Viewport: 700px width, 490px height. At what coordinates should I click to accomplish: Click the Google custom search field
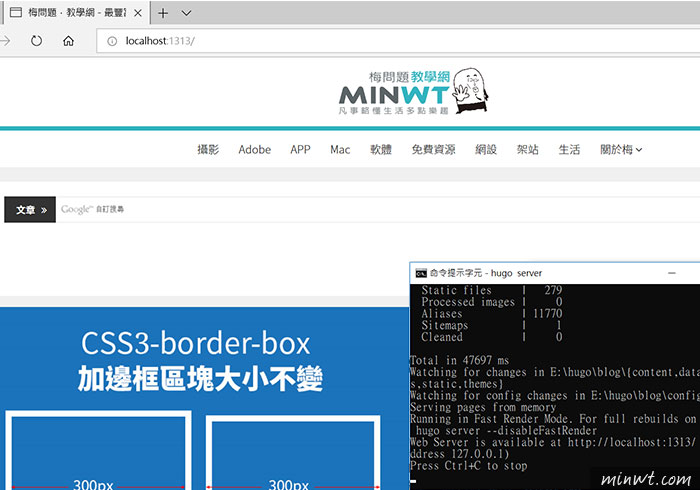pyautogui.click(x=378, y=209)
